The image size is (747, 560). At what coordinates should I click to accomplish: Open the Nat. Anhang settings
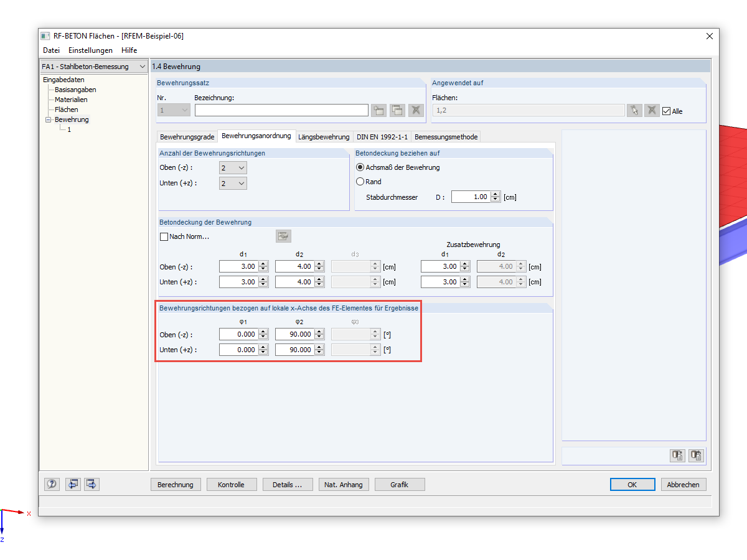pos(344,485)
